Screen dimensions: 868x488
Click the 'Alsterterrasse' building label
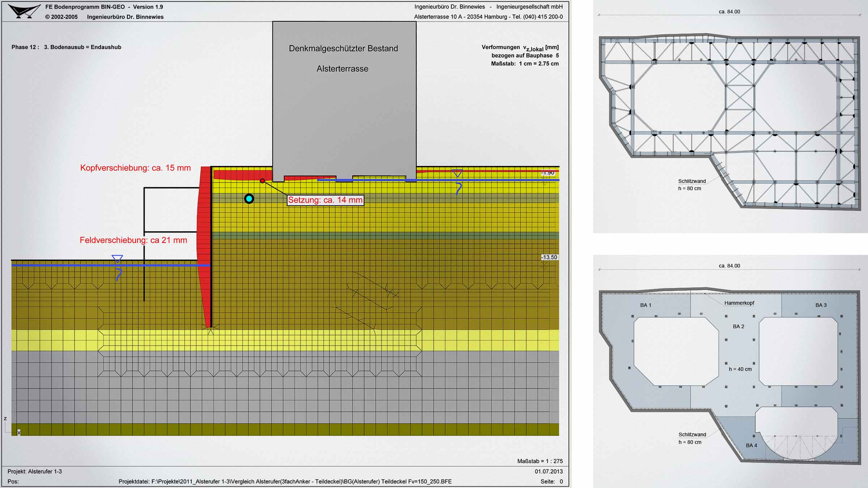[342, 69]
